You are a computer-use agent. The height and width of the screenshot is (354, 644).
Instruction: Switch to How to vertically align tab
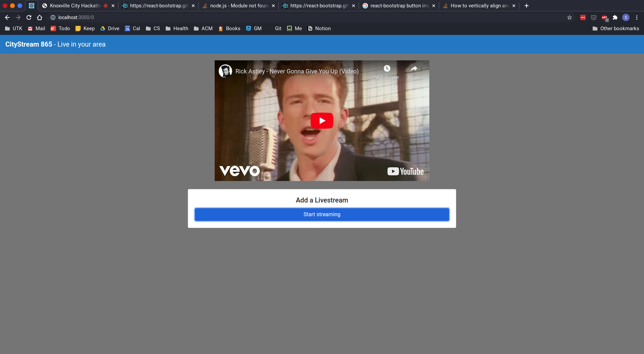point(479,6)
